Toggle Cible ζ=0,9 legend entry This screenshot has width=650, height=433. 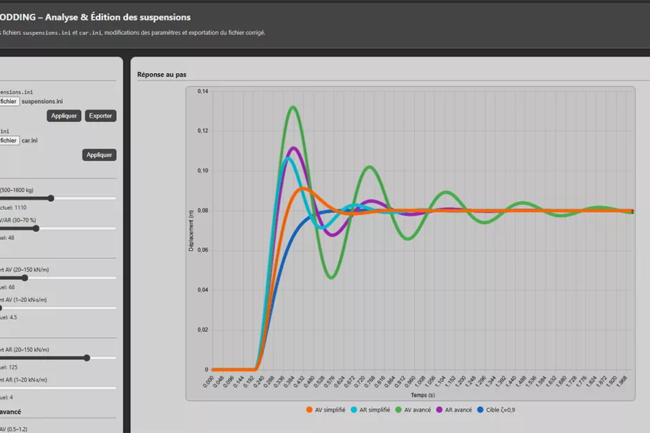[496, 410]
